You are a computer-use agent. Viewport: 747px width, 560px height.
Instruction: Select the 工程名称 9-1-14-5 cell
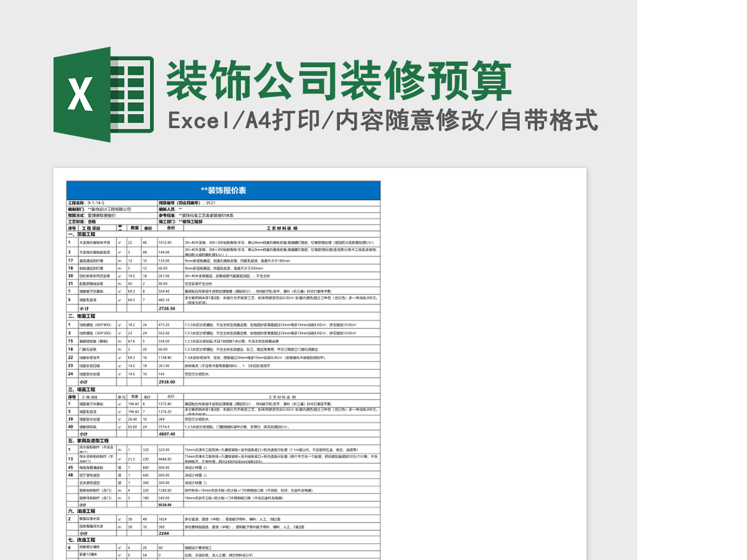pyautogui.click(x=112, y=203)
